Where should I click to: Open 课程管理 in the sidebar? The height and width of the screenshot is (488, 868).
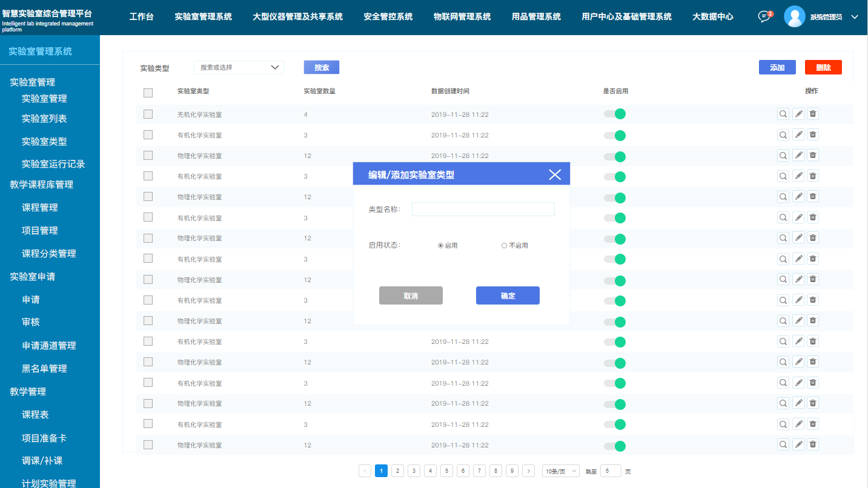40,208
